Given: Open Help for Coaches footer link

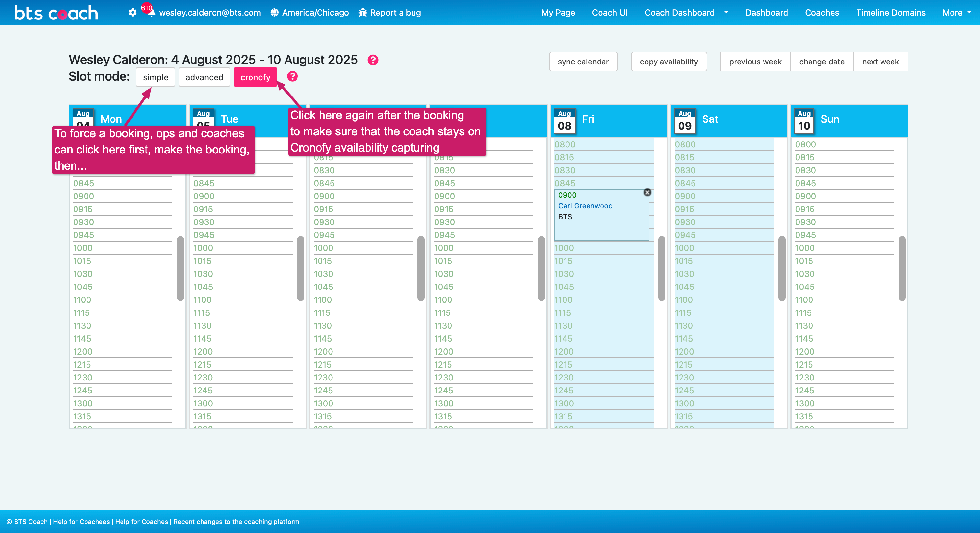Looking at the screenshot, I should (141, 522).
